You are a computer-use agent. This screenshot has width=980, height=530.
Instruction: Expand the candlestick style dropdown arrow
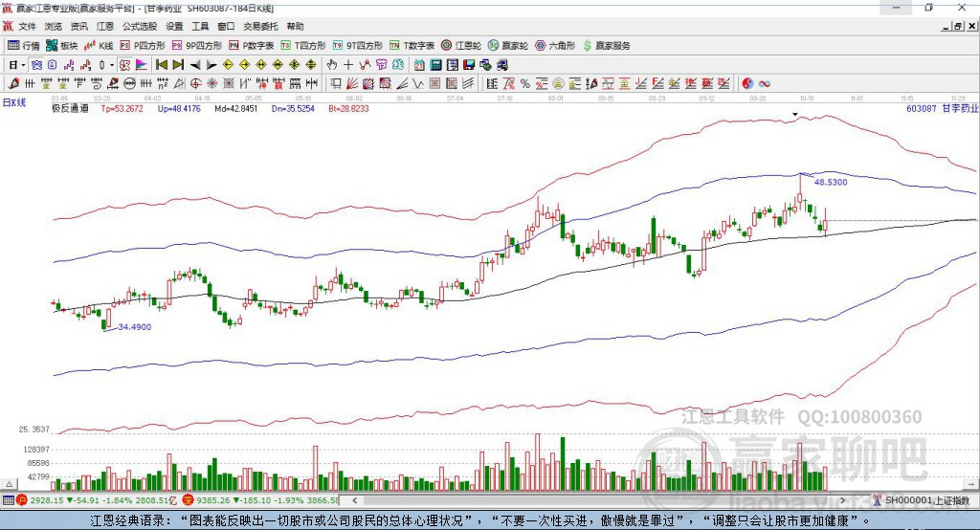(112, 65)
